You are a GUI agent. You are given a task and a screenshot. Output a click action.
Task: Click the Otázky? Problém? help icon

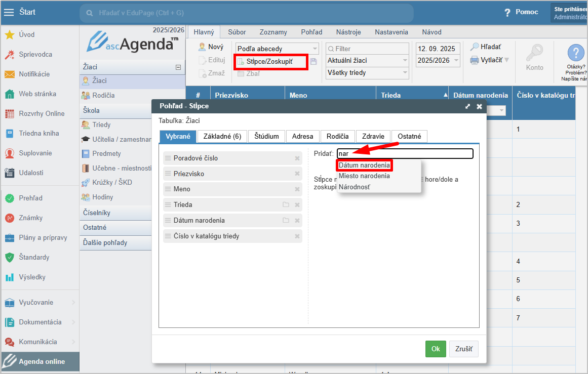[576, 53]
